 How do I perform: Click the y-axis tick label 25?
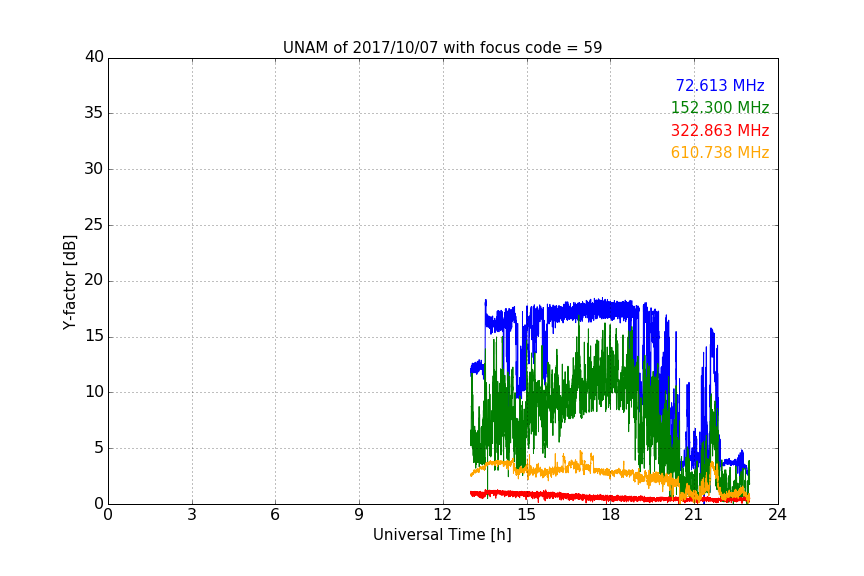tap(94, 224)
